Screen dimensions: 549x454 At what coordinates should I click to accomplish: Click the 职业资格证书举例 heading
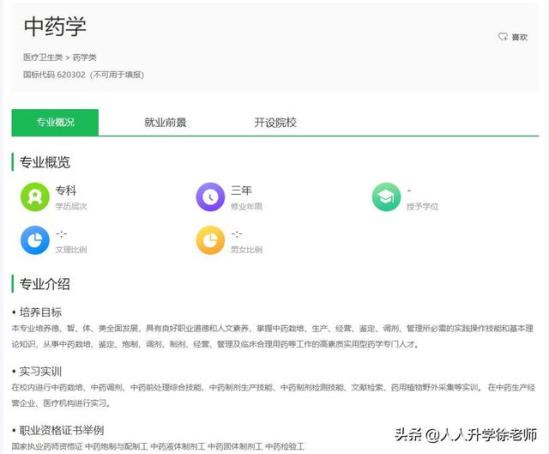coord(62,430)
